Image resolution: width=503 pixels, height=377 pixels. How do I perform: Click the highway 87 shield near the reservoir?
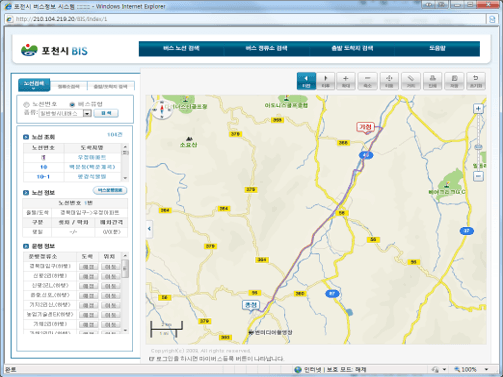click(332, 293)
